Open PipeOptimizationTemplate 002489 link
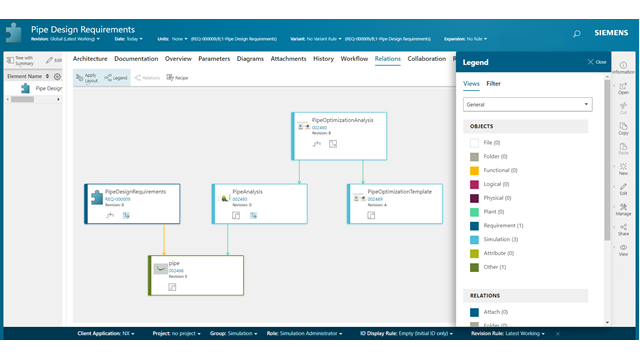This screenshot has height=360, width=640. pos(375,199)
